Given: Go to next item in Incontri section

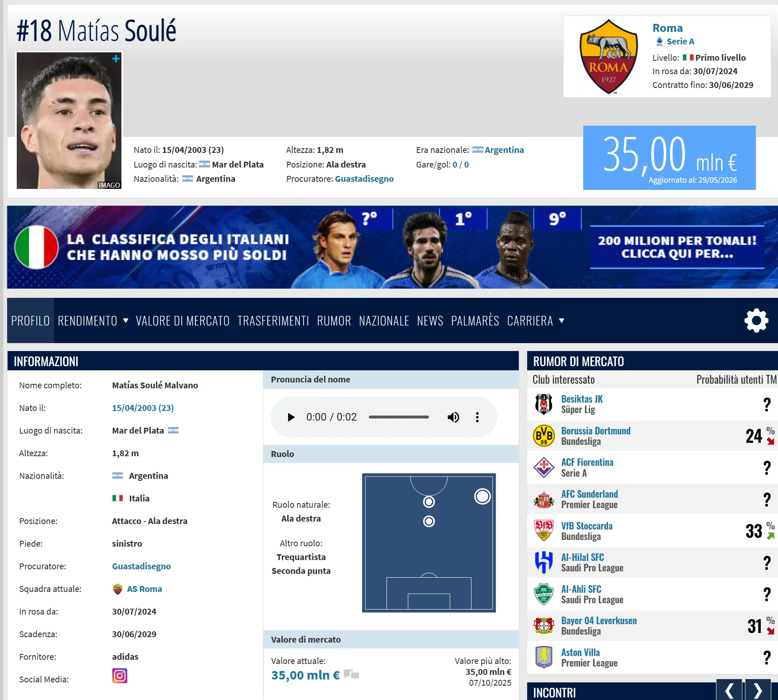Looking at the screenshot, I should coord(758,690).
